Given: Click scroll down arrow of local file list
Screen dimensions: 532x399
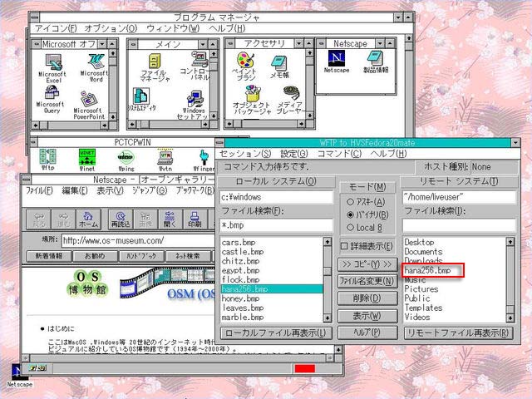Looking at the screenshot, I should (327, 318).
